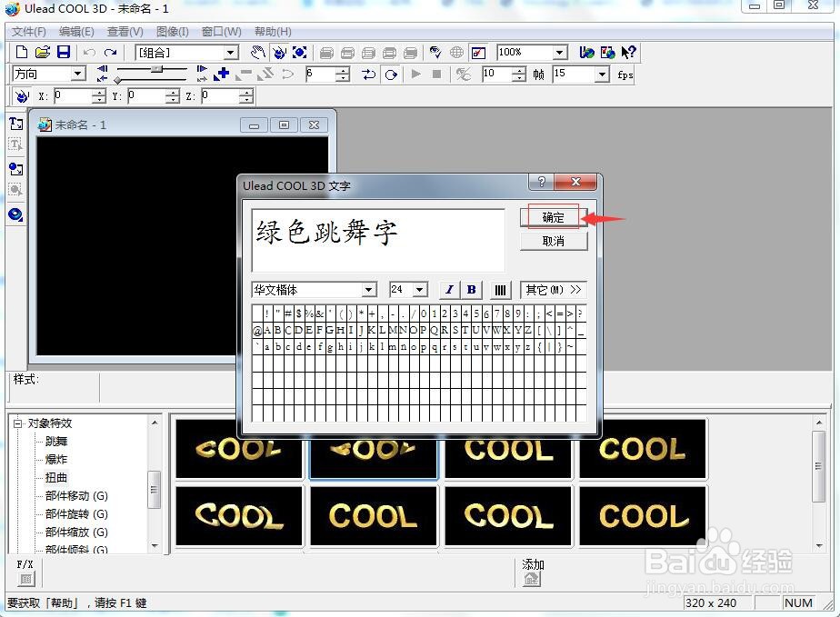Cancel the dialog with 取消 button
Screen dimensions: 840x617
554,241
